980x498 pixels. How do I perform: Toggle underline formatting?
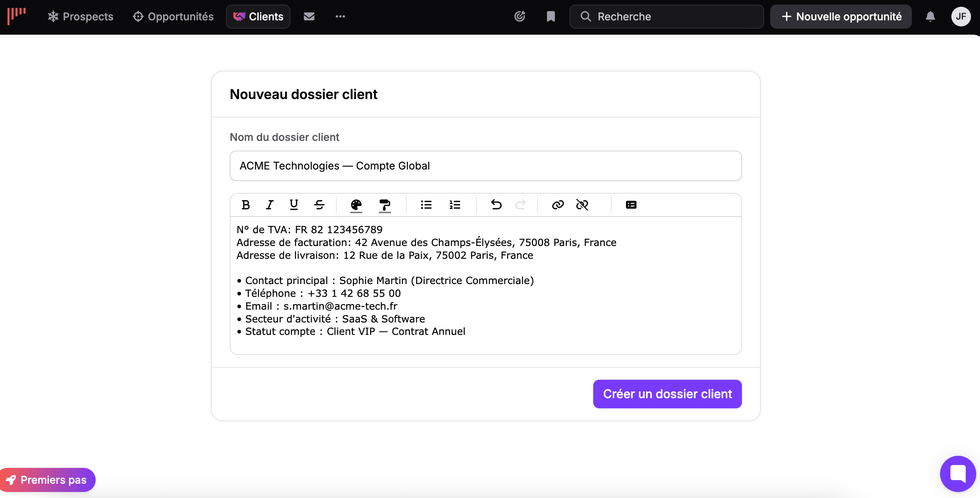(294, 205)
